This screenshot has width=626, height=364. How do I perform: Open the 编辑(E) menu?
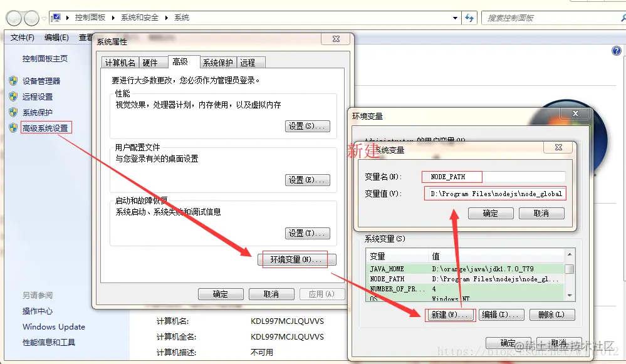[x=56, y=38]
